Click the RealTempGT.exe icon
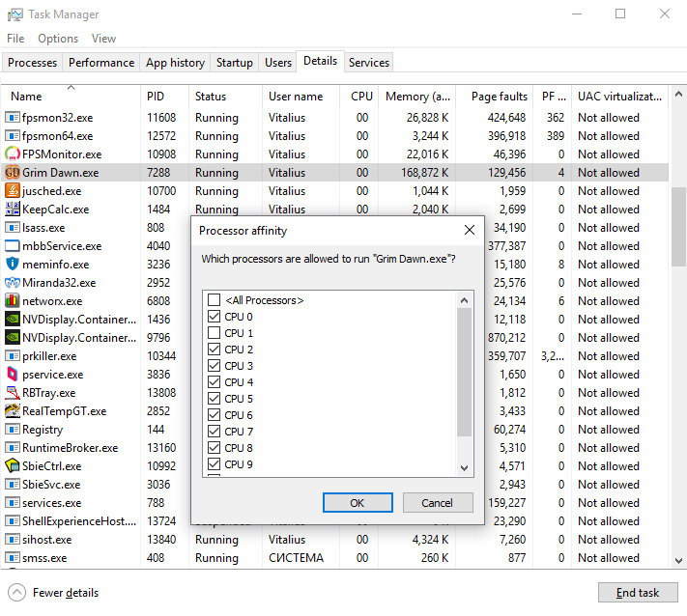This screenshot has width=687, height=616. click(x=13, y=411)
